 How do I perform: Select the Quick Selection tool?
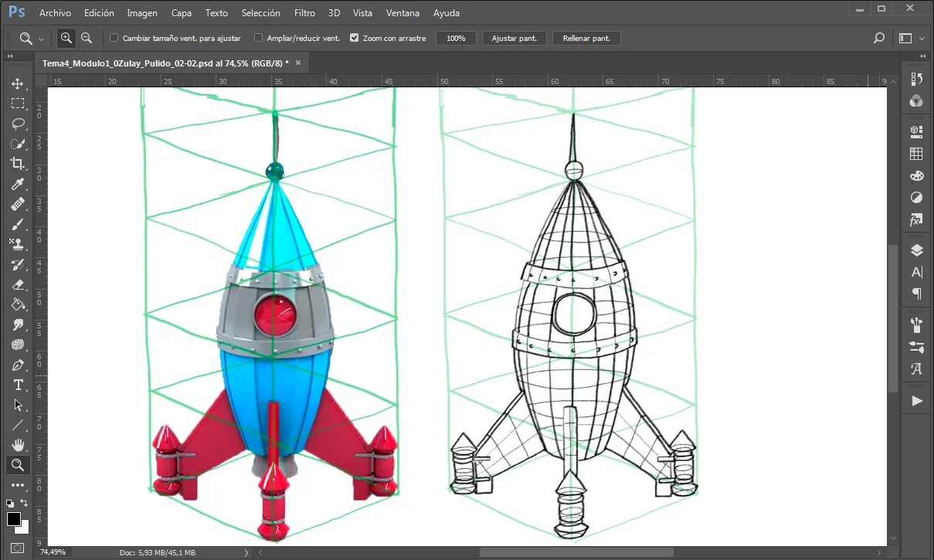(18, 144)
